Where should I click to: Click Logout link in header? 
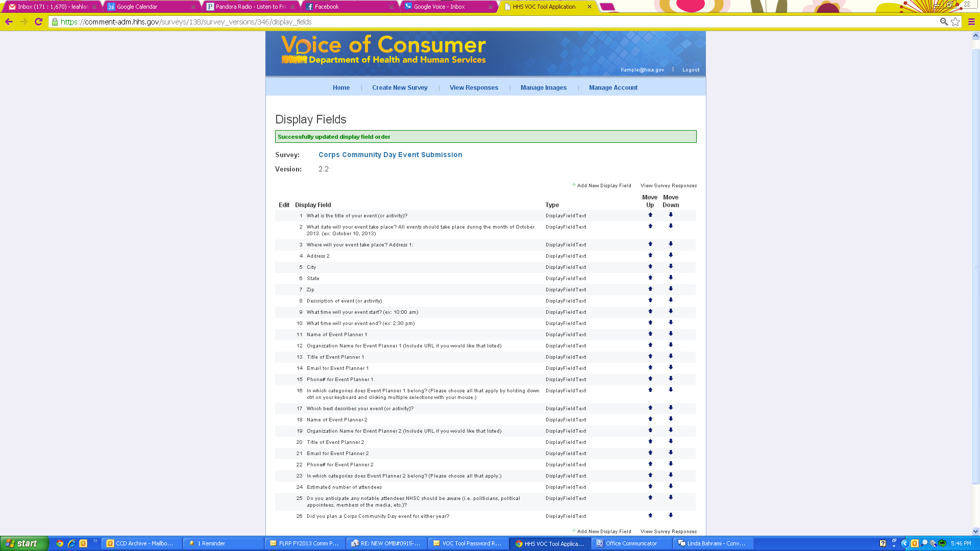(691, 70)
